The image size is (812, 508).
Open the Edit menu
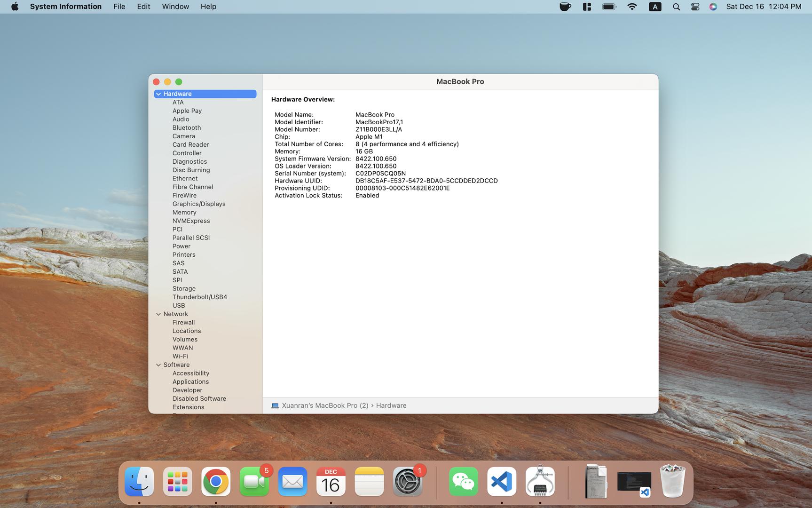[143, 7]
